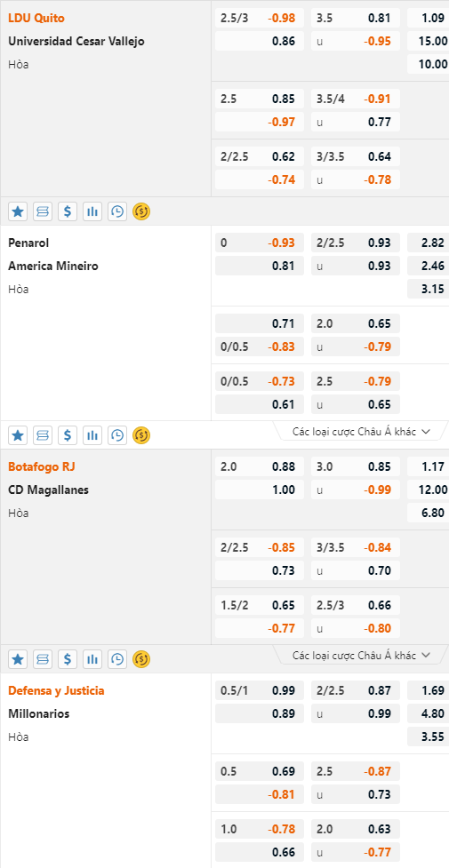The width and height of the screenshot is (449, 868).
Task: Open the LDU Quito team link
Action: (x=36, y=19)
